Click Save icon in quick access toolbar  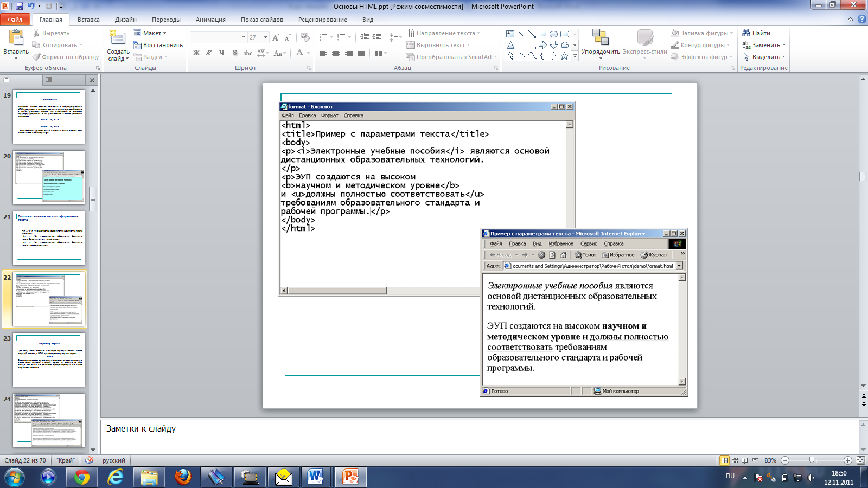tap(20, 6)
